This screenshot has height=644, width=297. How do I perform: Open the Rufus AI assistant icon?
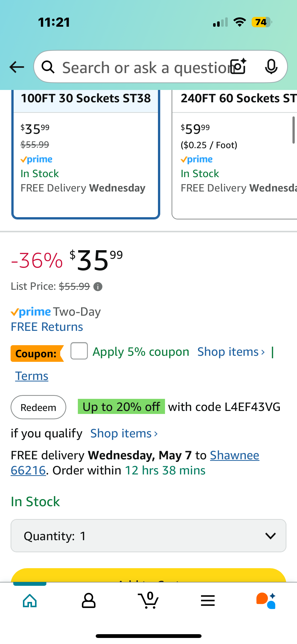(266, 601)
